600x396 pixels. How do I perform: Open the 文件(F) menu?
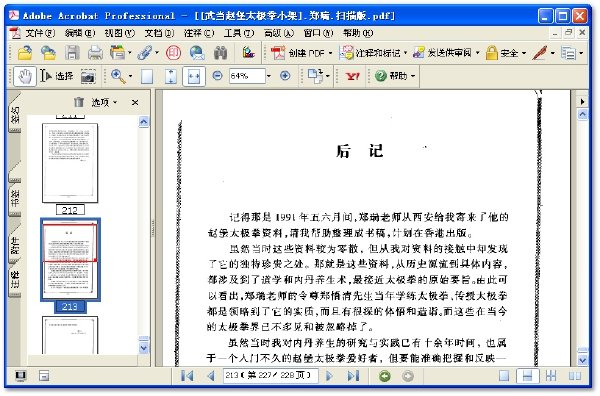tap(40, 33)
